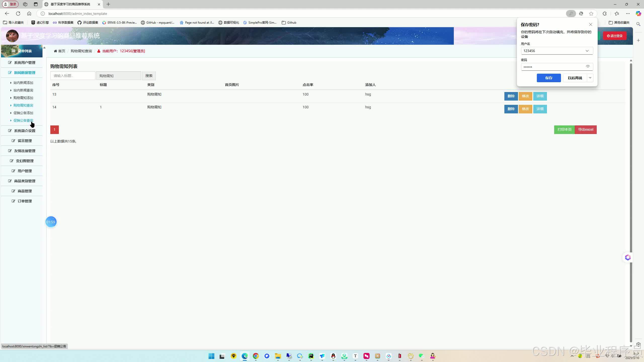This screenshot has height=362, width=644.
Task: Reveal password with eye icon
Action: (x=588, y=67)
